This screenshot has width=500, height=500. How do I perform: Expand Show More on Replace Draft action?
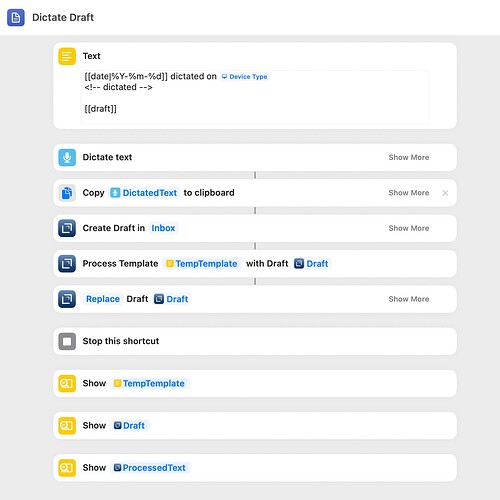click(409, 299)
